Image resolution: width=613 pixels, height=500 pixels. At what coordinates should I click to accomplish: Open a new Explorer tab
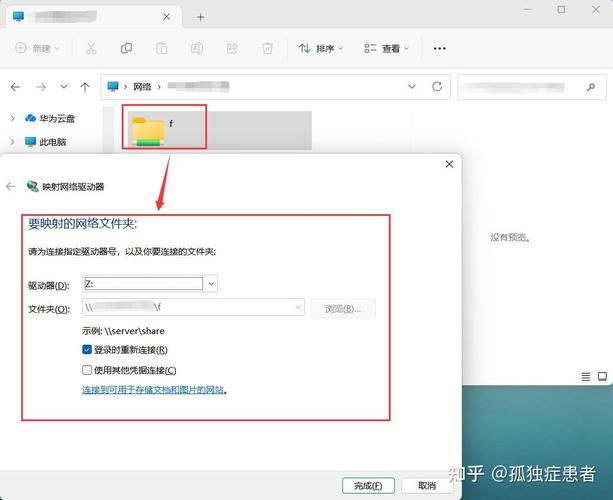(201, 17)
